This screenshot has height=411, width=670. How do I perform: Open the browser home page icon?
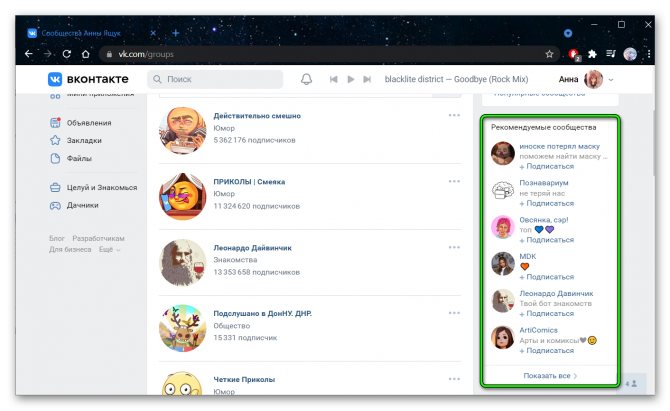pyautogui.click(x=85, y=54)
